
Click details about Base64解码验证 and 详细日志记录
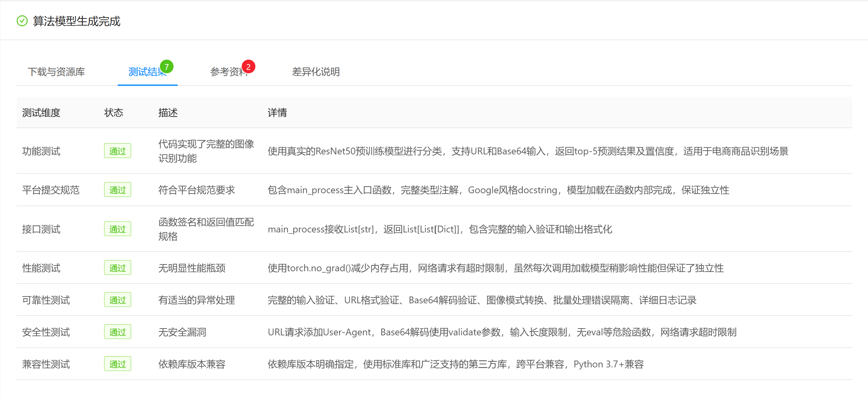(482, 300)
